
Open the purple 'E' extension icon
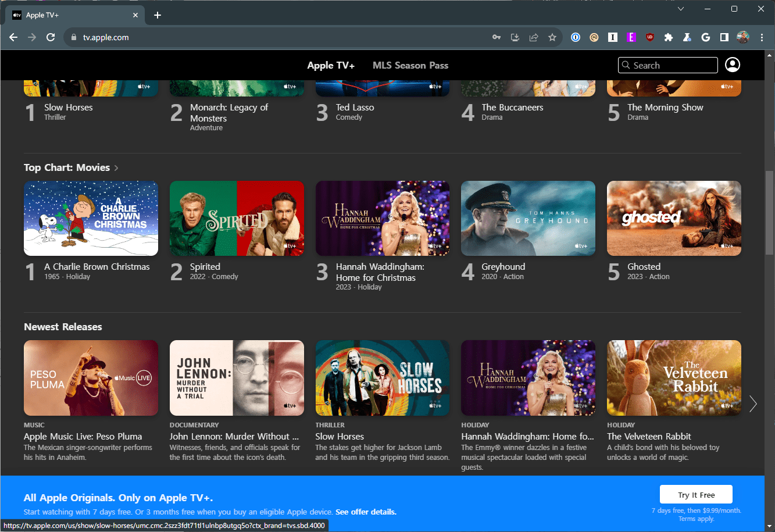click(631, 37)
